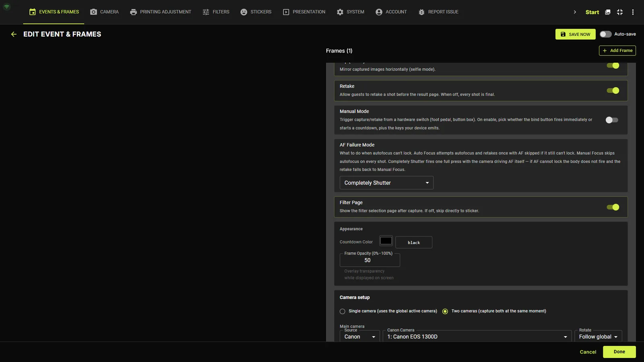Turn off the Retake toggle
Viewport: 644px width, 362px height.
[613, 90]
